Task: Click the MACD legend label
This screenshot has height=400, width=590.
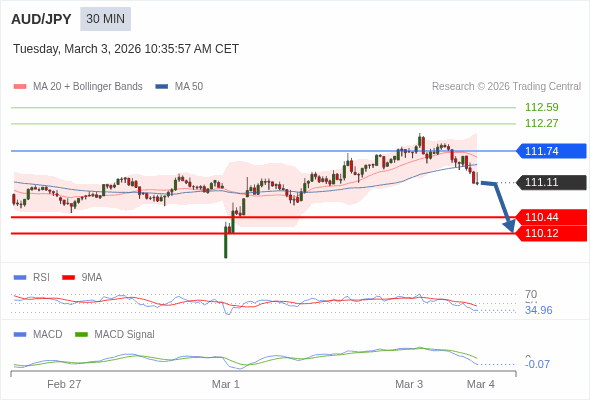Action: coord(48,335)
